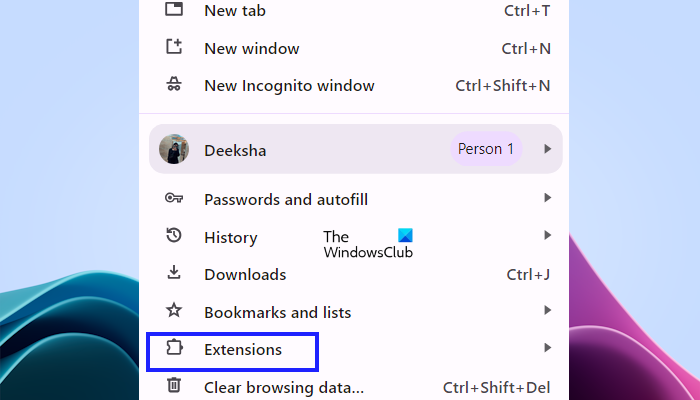This screenshot has width=700, height=400.
Task: Click the Clear browsing data trash icon
Action: (174, 386)
